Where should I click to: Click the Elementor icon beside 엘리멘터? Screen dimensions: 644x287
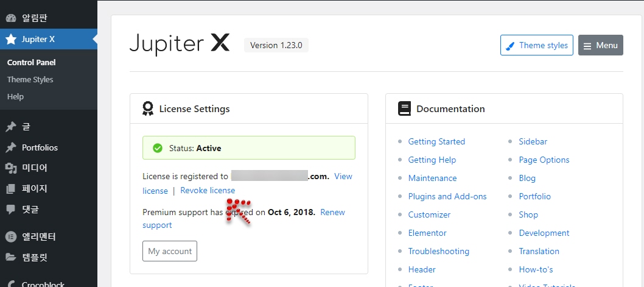tap(11, 237)
